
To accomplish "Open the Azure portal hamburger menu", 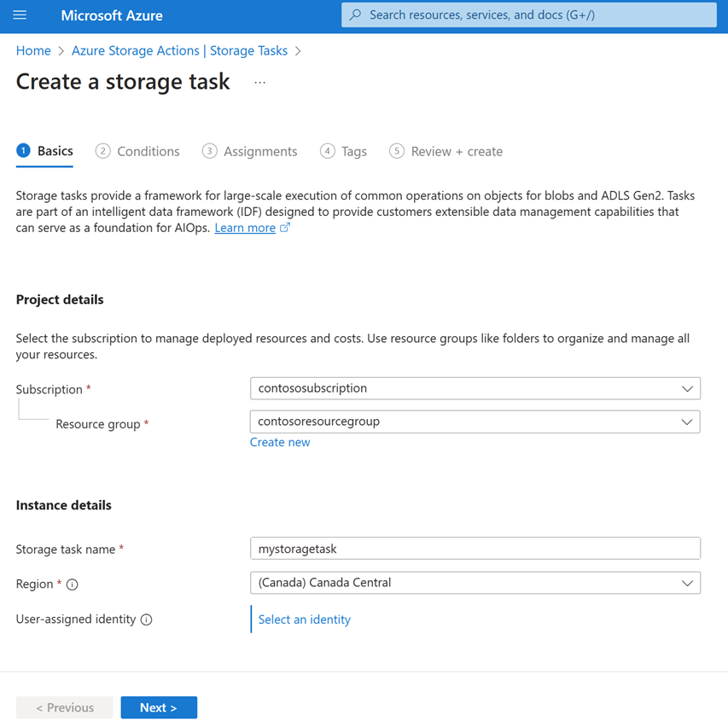I will (21, 15).
